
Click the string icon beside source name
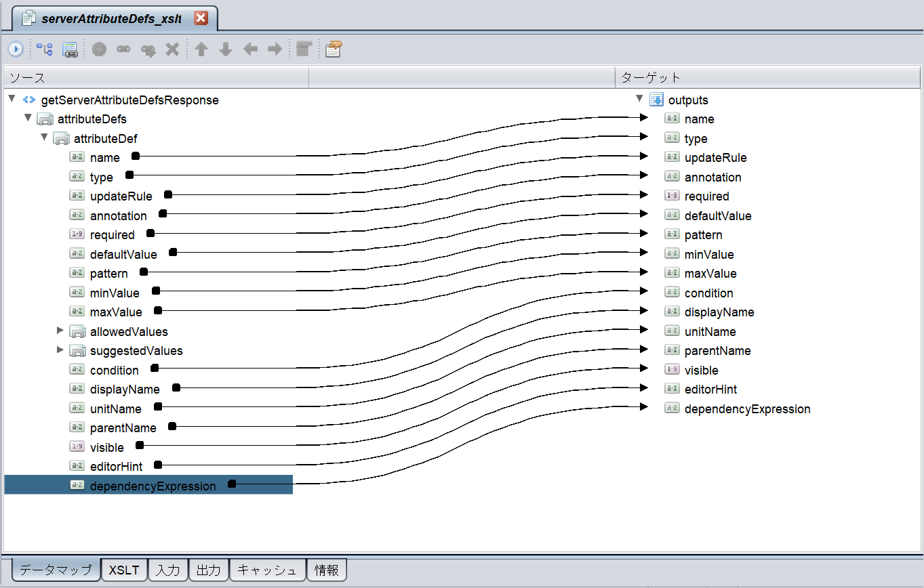(x=77, y=157)
